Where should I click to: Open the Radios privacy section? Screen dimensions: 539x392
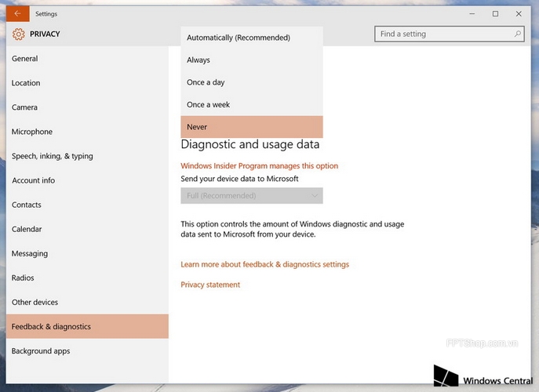[x=87, y=278]
